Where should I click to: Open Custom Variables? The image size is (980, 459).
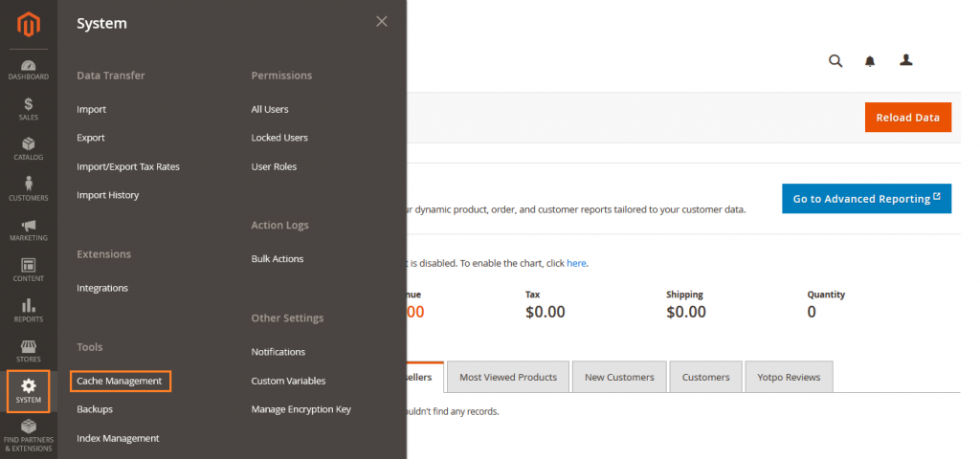pos(288,381)
